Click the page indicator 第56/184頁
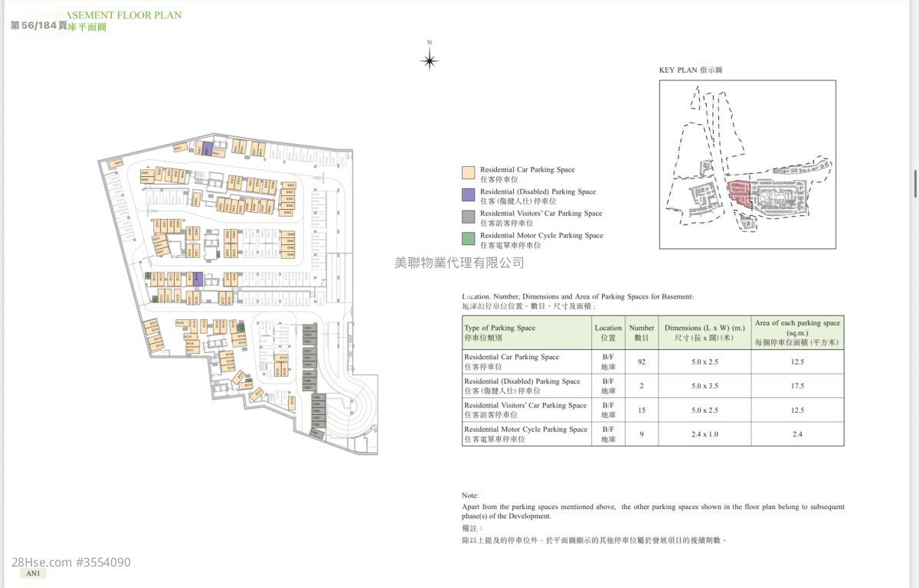This screenshot has height=588, width=919. coord(38,25)
